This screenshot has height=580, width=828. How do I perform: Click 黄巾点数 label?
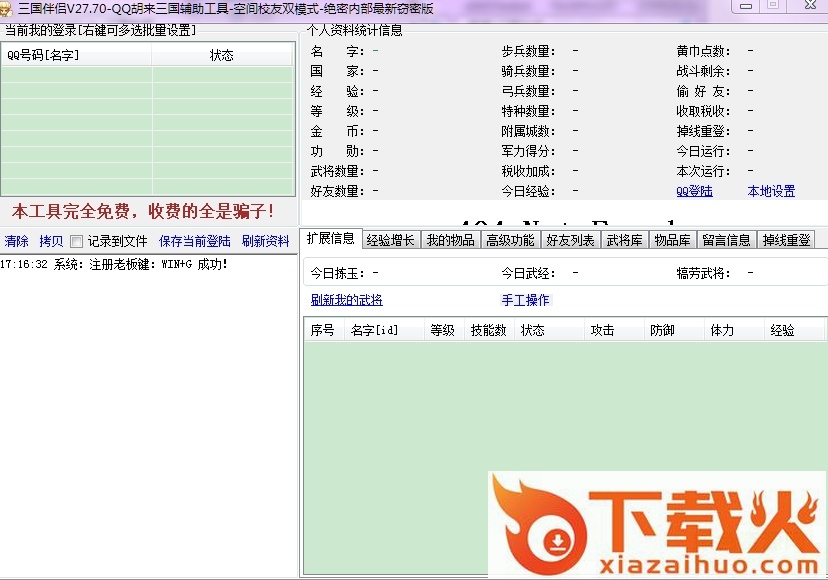pyautogui.click(x=703, y=51)
